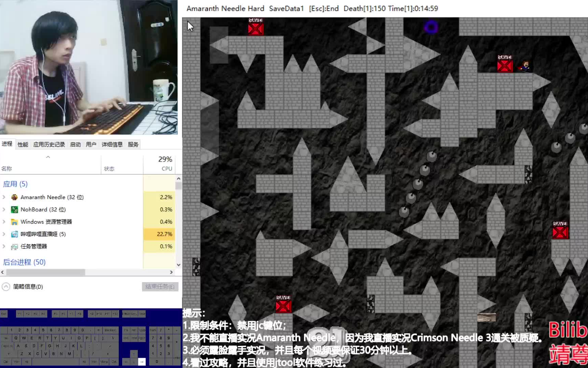Click the process list scroll-down arrow
Image resolution: width=588 pixels, height=368 pixels.
click(179, 265)
